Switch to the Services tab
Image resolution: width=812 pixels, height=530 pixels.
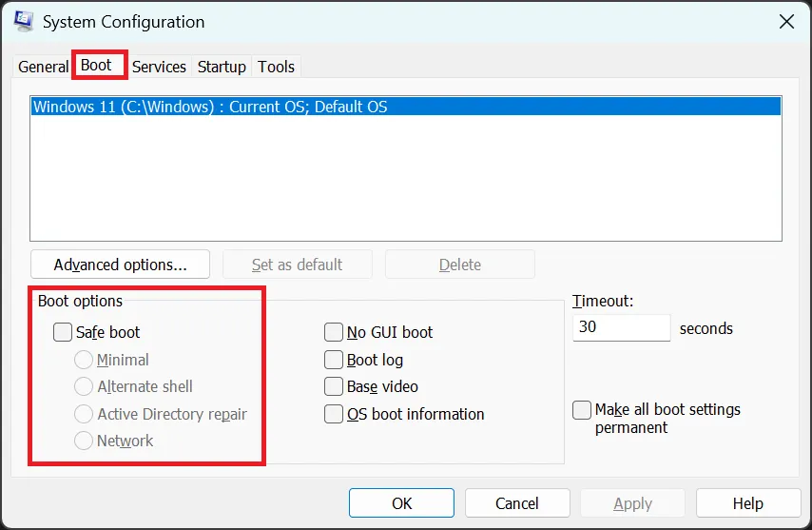pos(159,67)
